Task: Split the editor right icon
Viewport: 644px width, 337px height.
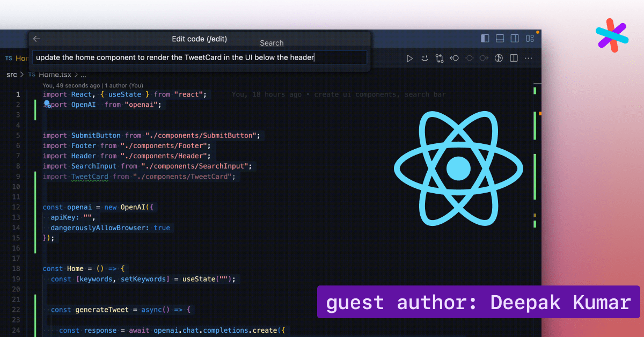Action: click(514, 58)
